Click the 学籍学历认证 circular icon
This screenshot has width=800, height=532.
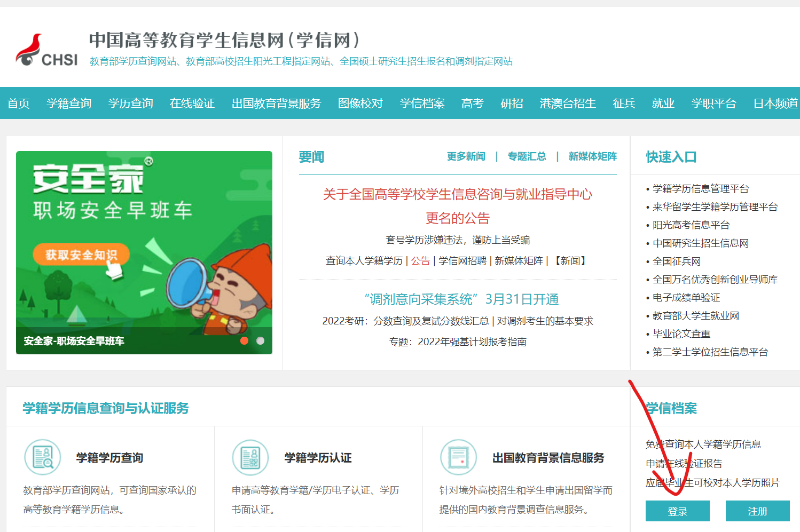pyautogui.click(x=250, y=457)
